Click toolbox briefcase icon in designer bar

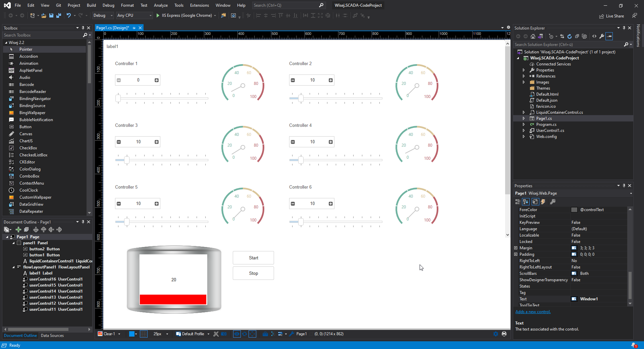coord(265,334)
